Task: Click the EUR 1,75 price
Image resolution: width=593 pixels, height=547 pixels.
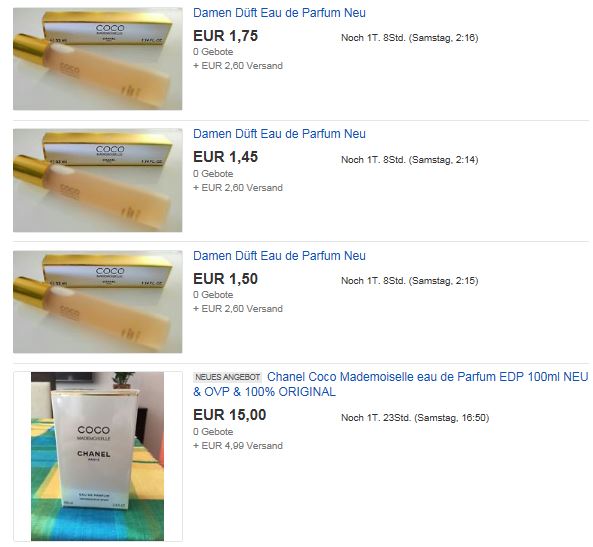Action: tap(225, 36)
